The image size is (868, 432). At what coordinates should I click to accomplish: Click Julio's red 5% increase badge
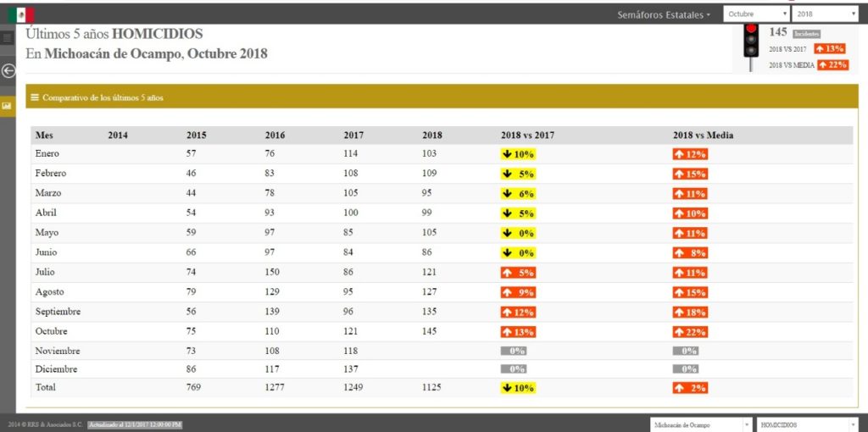518,273
